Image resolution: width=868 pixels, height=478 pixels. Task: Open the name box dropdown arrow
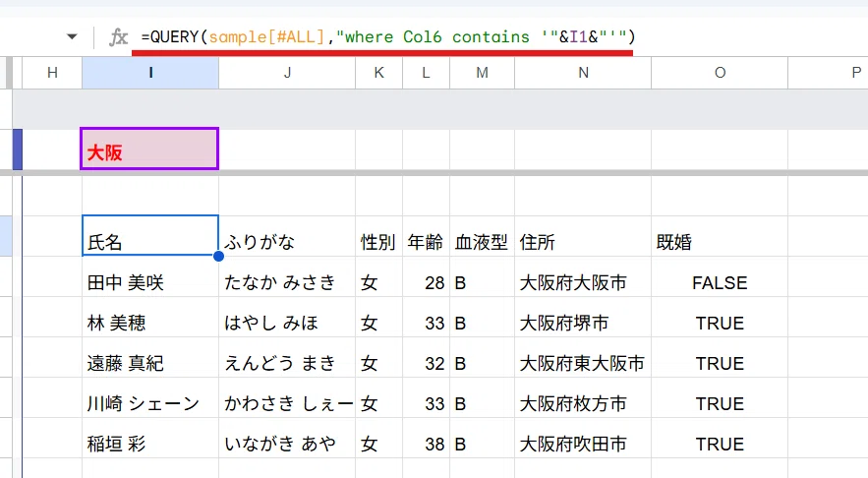[72, 37]
